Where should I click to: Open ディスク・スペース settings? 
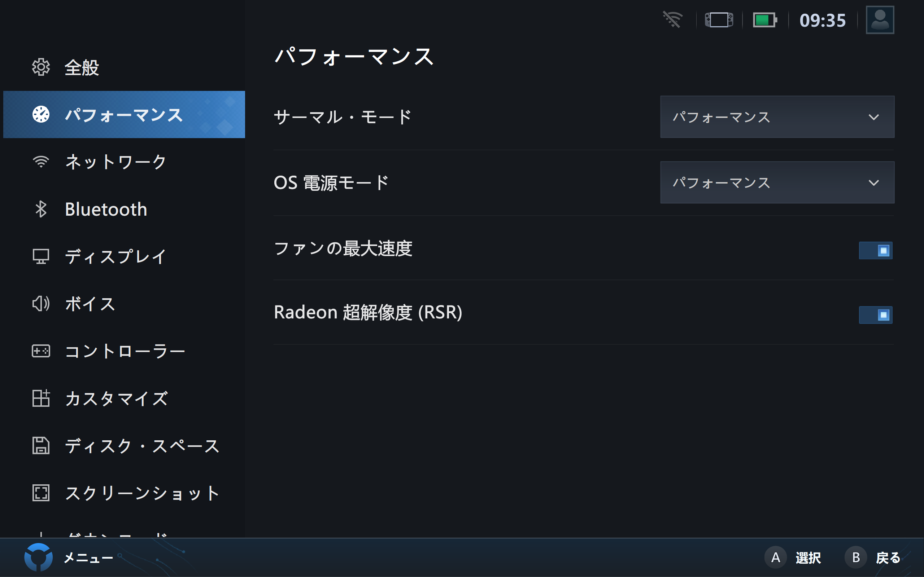click(141, 446)
